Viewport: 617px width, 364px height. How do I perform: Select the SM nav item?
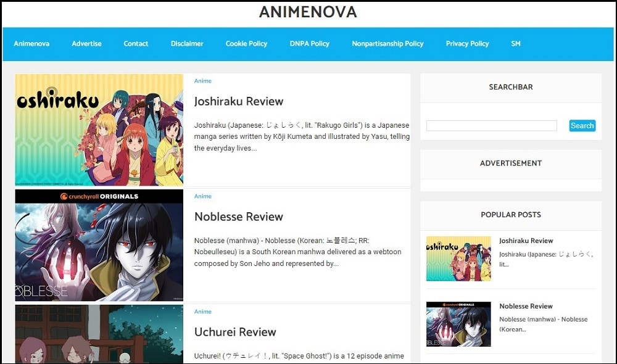(x=515, y=44)
